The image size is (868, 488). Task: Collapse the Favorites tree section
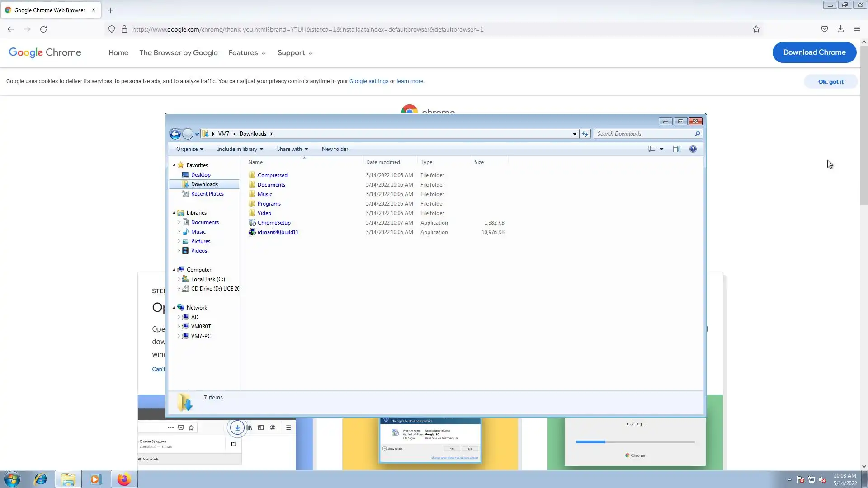pyautogui.click(x=174, y=165)
